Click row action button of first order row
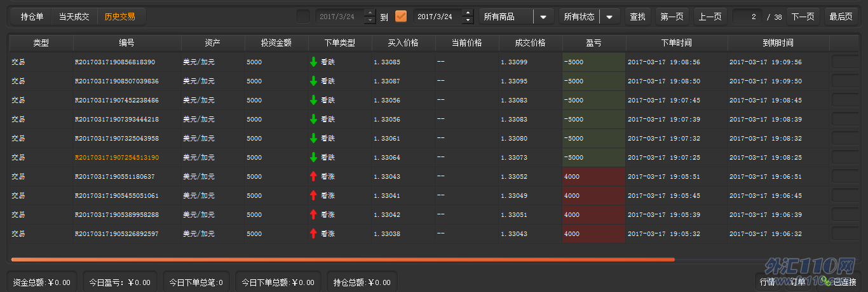The height and width of the screenshot is (292, 868). click(x=844, y=62)
